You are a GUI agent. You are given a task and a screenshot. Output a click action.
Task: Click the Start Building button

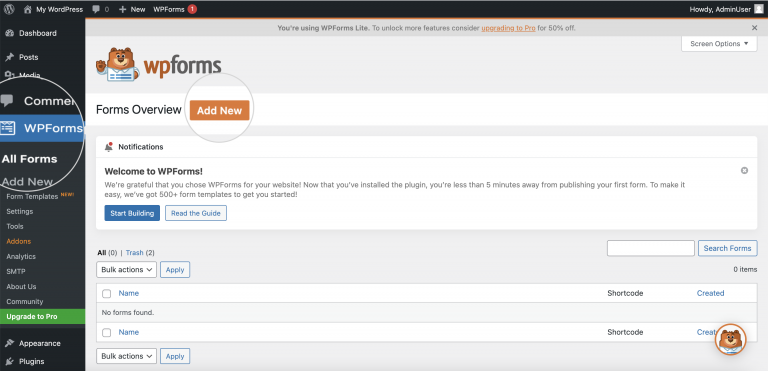click(x=132, y=213)
